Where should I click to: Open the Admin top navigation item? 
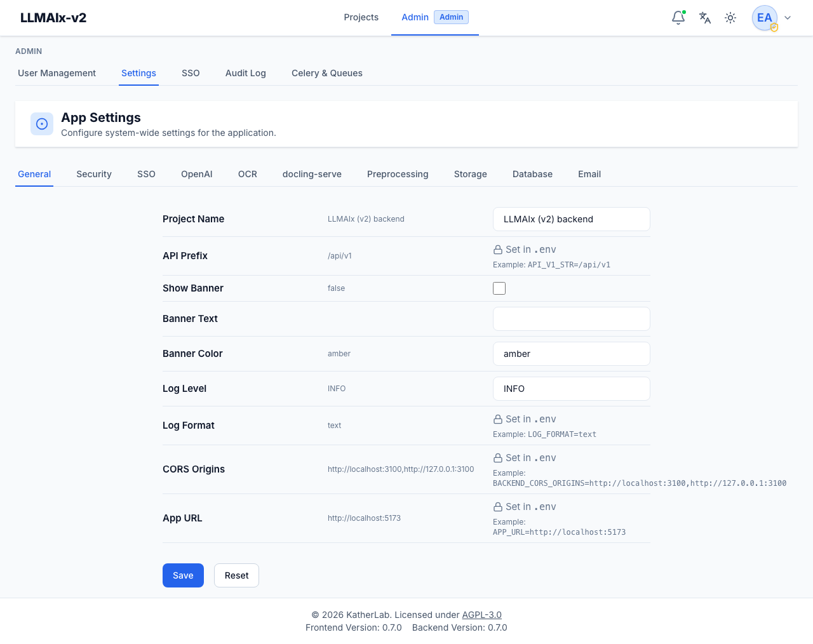click(x=415, y=17)
